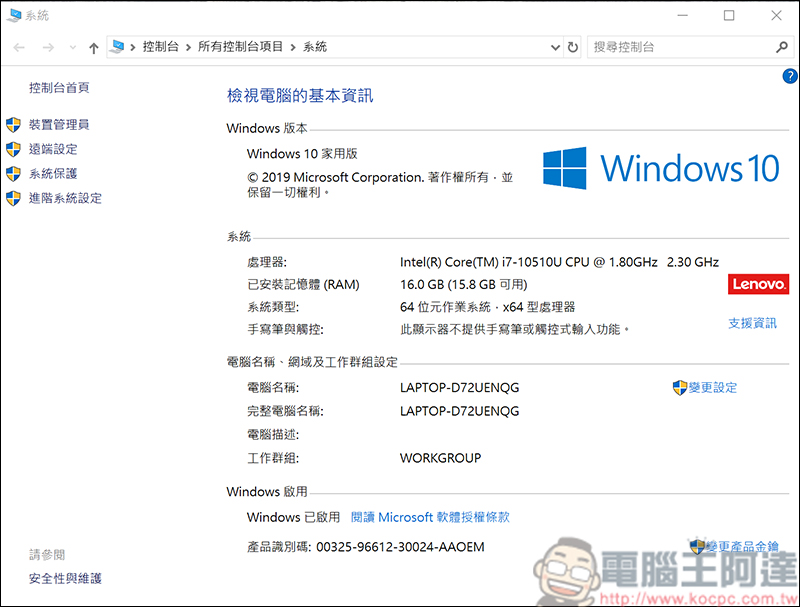Image resolution: width=800 pixels, height=607 pixels.
Task: Click shield icon beside 變更設定
Action: pos(680,388)
